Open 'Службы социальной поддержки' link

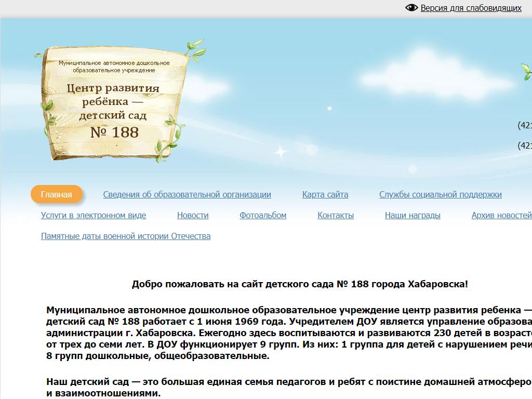440,195
